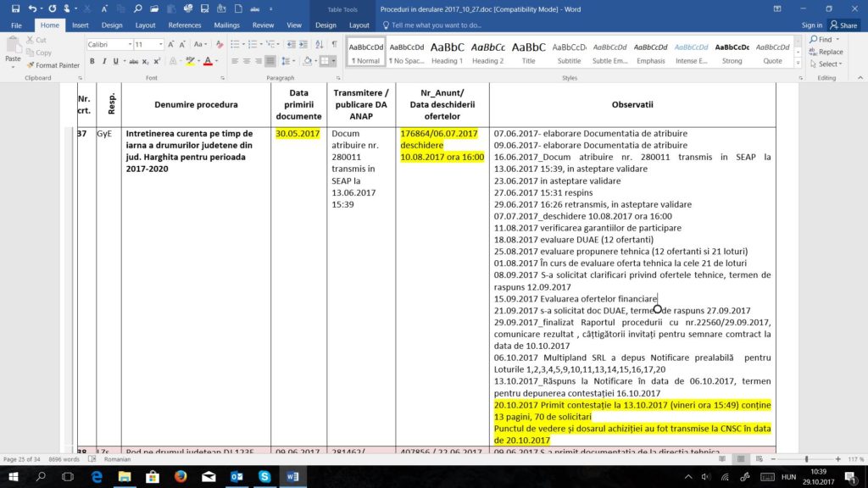Apply text highlight color
The width and height of the screenshot is (868, 488).
coord(189,61)
